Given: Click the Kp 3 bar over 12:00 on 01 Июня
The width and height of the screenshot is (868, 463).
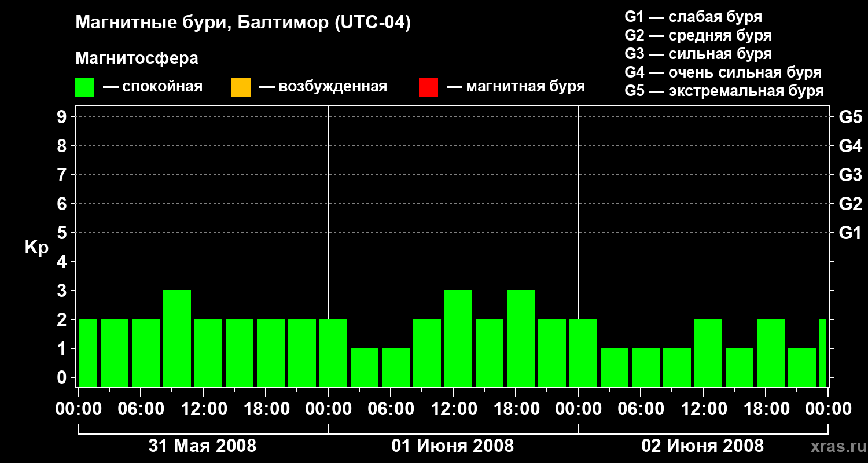Looking at the screenshot, I should point(458,338).
